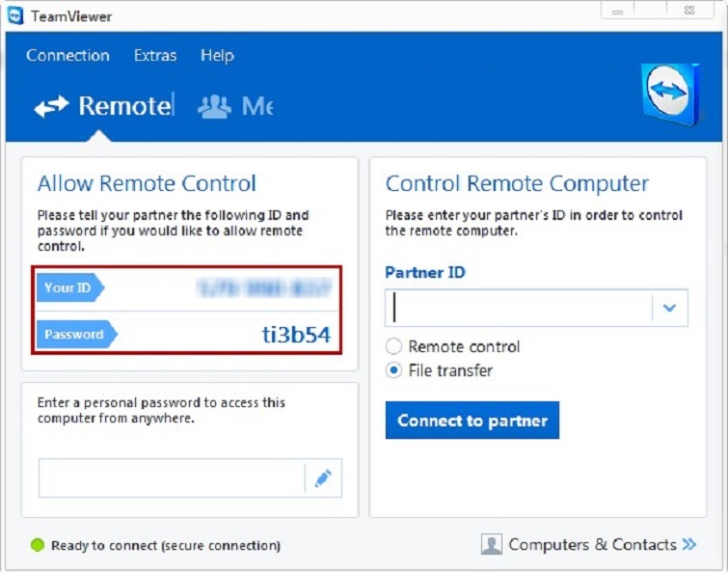Click the TeamViewer title bar icon
The height and width of the screenshot is (573, 728).
click(15, 16)
